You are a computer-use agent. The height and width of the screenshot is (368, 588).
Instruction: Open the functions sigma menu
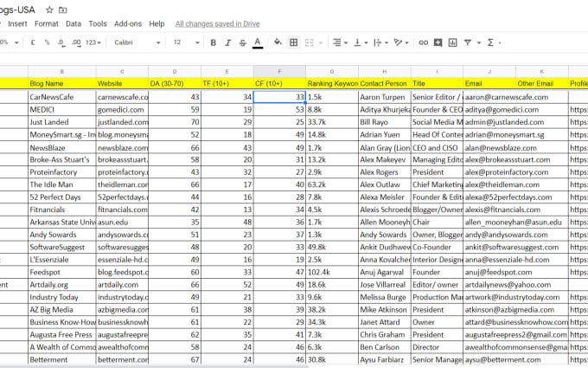point(490,42)
